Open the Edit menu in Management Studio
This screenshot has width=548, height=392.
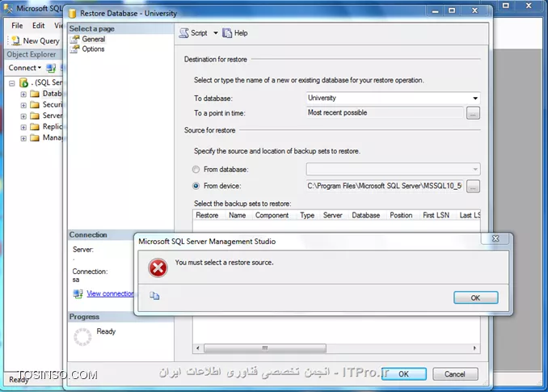coord(39,26)
